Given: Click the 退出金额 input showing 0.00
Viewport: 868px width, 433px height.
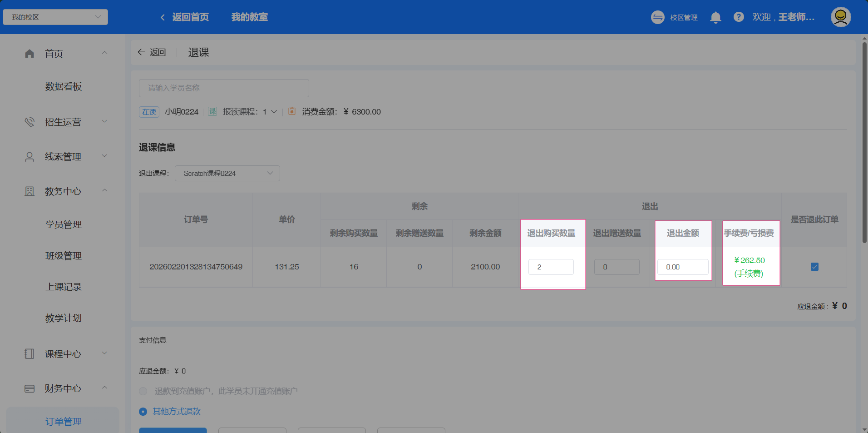Looking at the screenshot, I should click(x=683, y=267).
